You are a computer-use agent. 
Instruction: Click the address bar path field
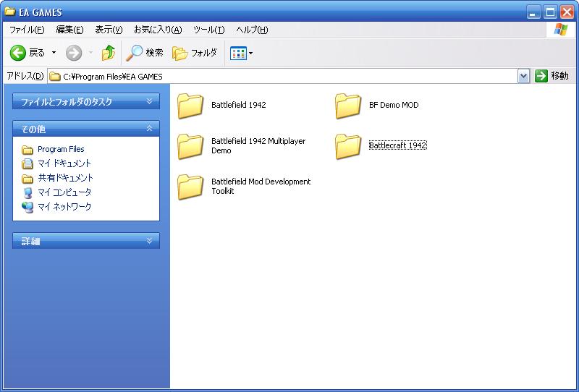tap(282, 77)
